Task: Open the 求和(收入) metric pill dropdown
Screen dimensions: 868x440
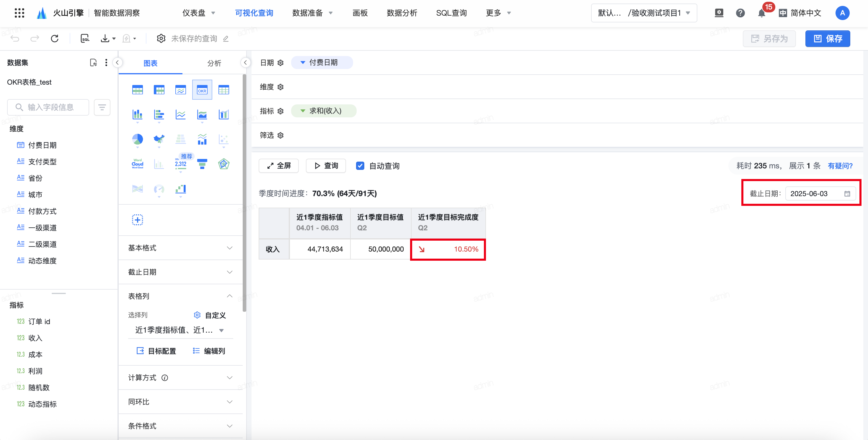Action: [324, 111]
